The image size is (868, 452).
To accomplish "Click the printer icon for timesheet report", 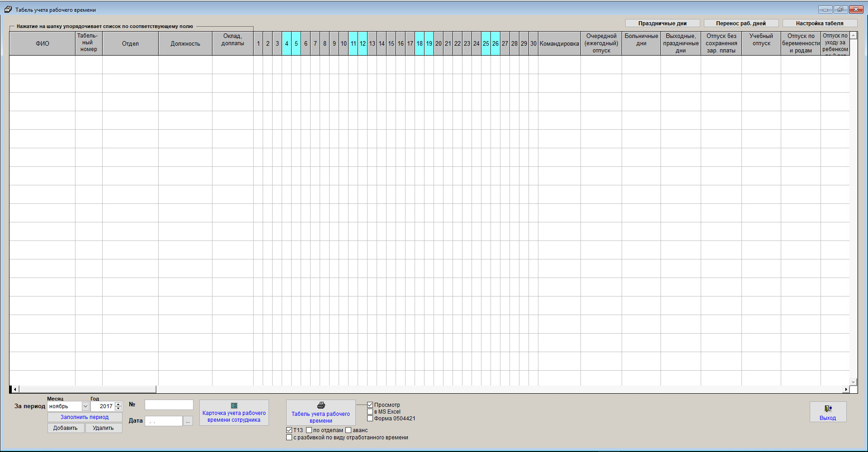I will tap(321, 405).
